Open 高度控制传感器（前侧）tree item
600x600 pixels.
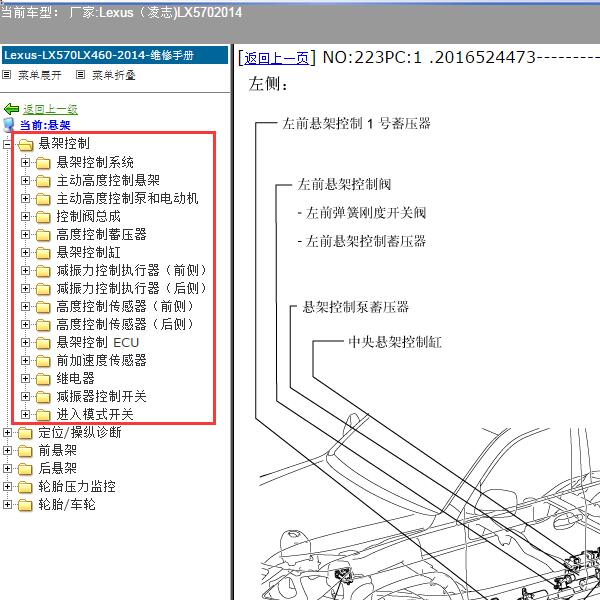[125, 306]
